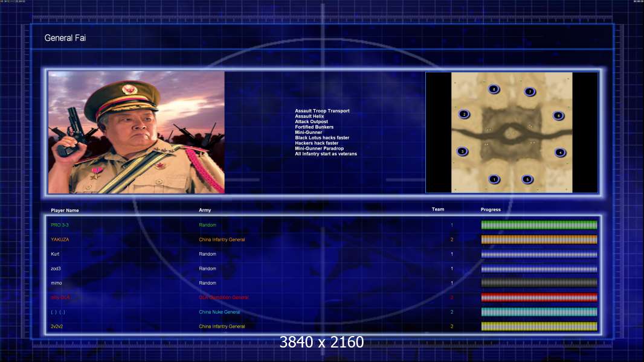Select start position marker 3 on minimap

[x=463, y=151]
